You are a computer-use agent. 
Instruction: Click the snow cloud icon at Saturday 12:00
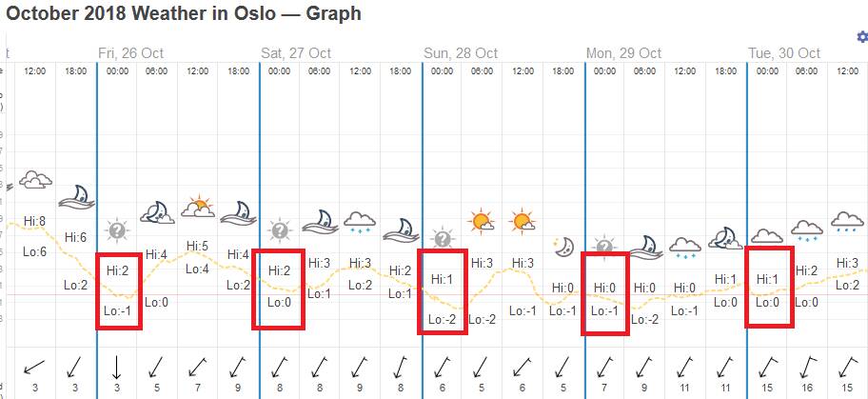(x=361, y=224)
